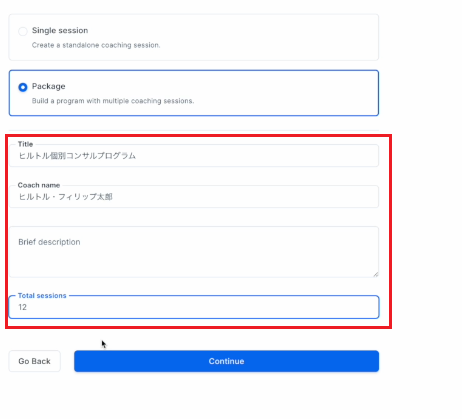
Task: Click the Brief description resize handle
Action: (376, 274)
